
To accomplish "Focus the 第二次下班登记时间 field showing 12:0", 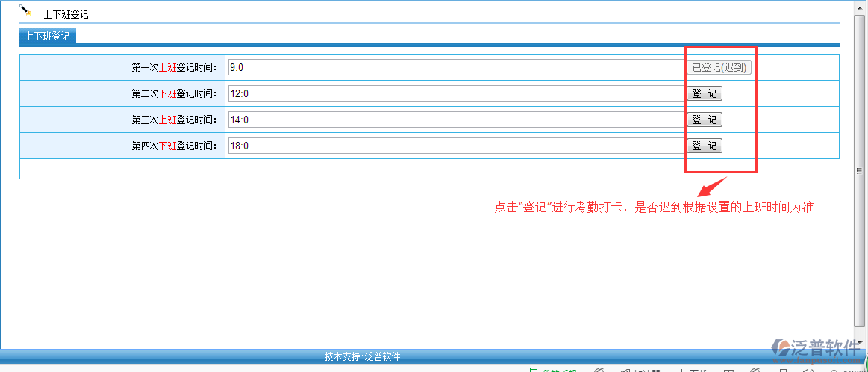I will tap(456, 93).
